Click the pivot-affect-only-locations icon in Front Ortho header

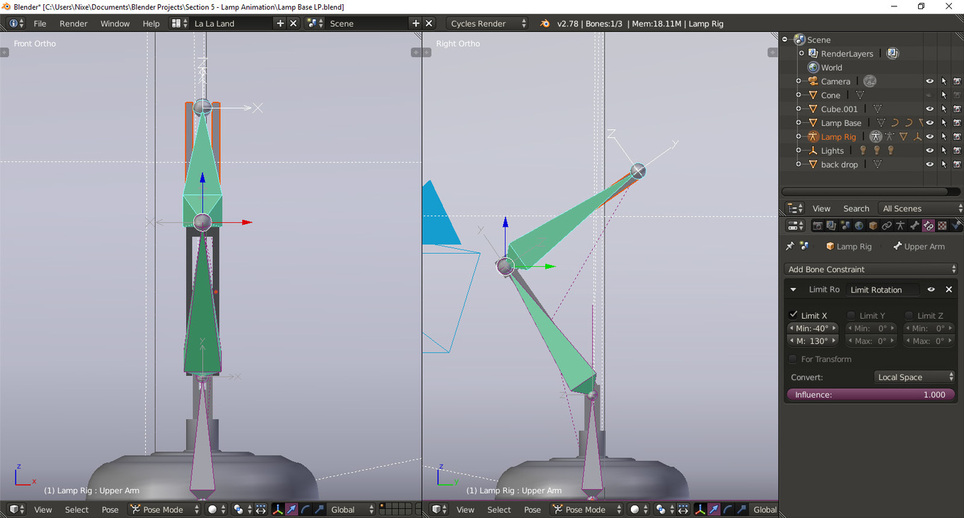tap(261, 509)
